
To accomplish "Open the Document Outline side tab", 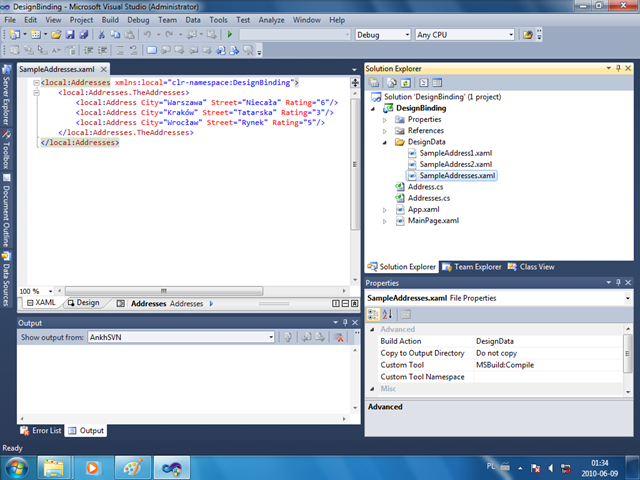I will point(6,211).
